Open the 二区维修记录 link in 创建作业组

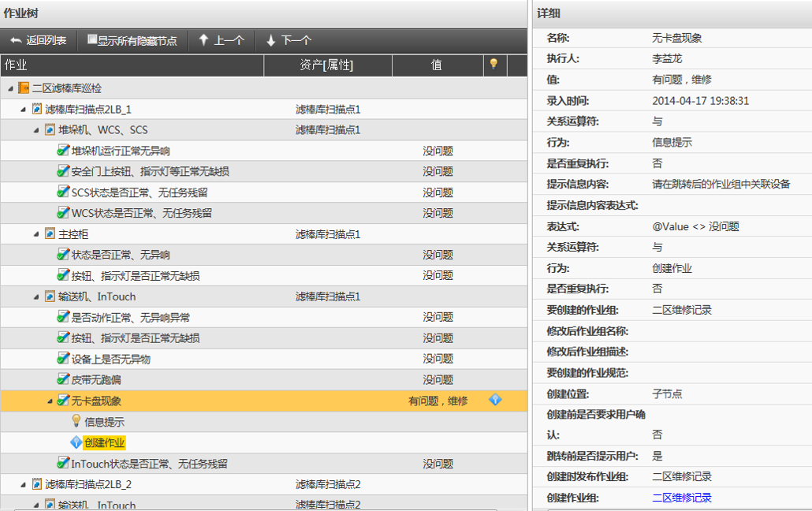pos(682,498)
